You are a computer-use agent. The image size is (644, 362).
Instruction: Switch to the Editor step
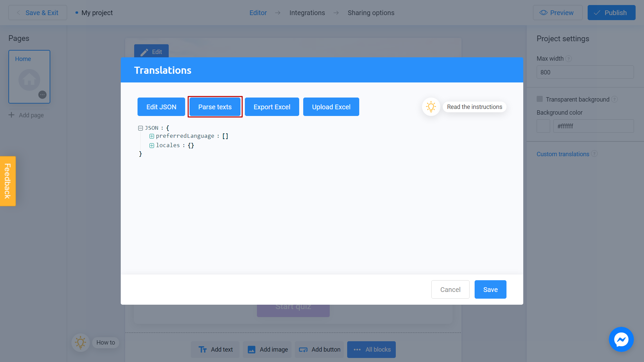click(x=258, y=13)
